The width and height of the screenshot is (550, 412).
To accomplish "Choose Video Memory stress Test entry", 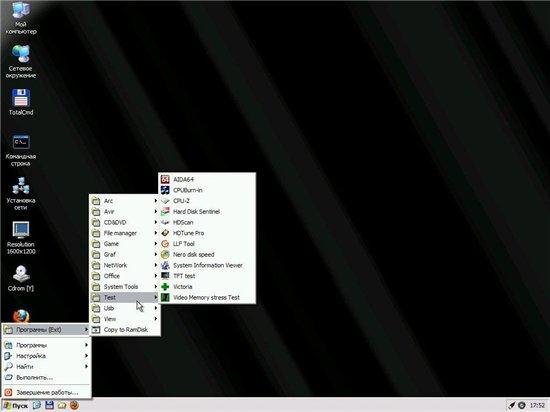I will click(x=207, y=298).
